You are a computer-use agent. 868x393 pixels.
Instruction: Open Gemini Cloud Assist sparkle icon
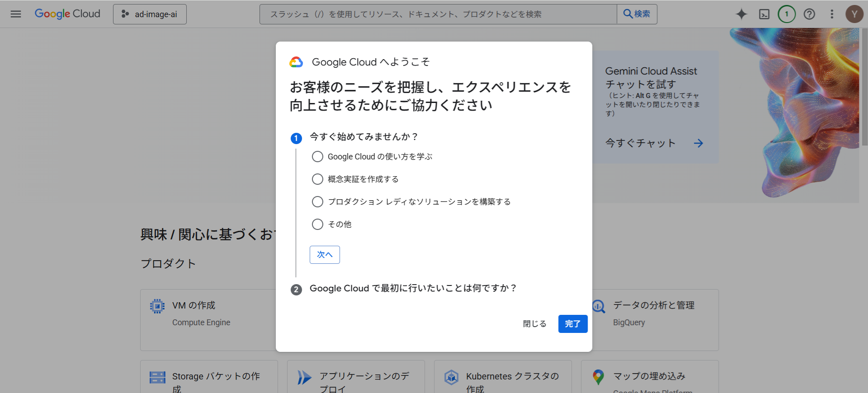pyautogui.click(x=741, y=14)
